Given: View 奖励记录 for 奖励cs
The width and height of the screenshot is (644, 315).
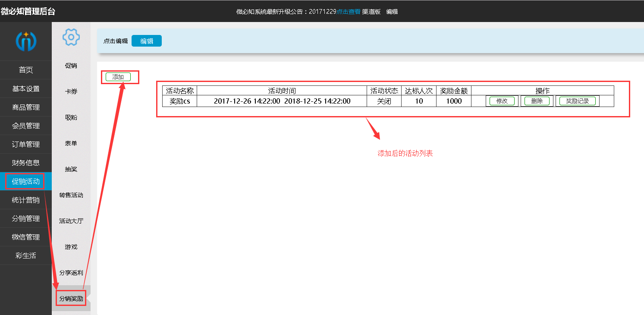Looking at the screenshot, I should click(x=577, y=101).
